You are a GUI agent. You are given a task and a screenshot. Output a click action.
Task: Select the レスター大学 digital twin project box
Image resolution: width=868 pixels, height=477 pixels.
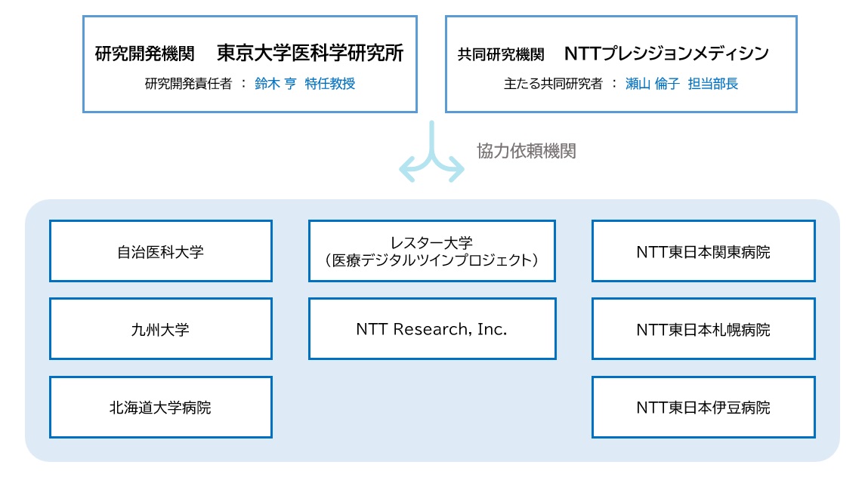coord(431,251)
